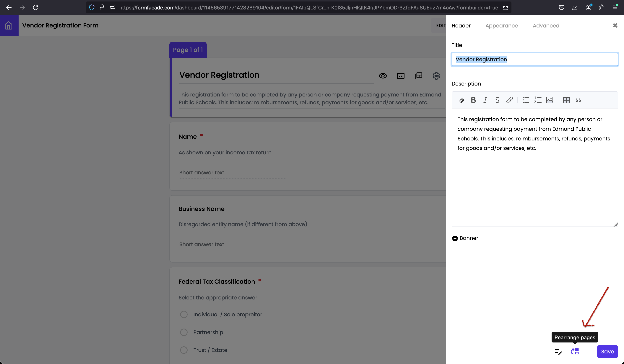624x364 pixels.
Task: Toggle header visibility with the eye icon
Action: click(383, 76)
